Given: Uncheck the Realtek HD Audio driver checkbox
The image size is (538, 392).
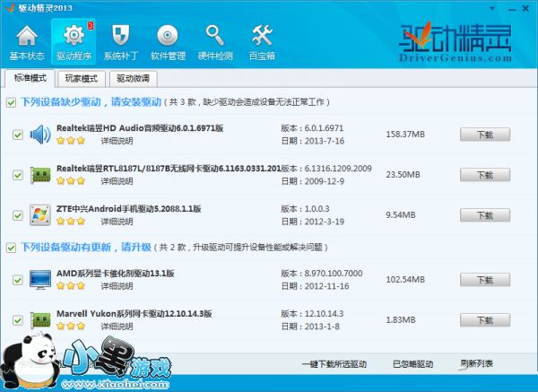Looking at the screenshot, I should [18, 135].
